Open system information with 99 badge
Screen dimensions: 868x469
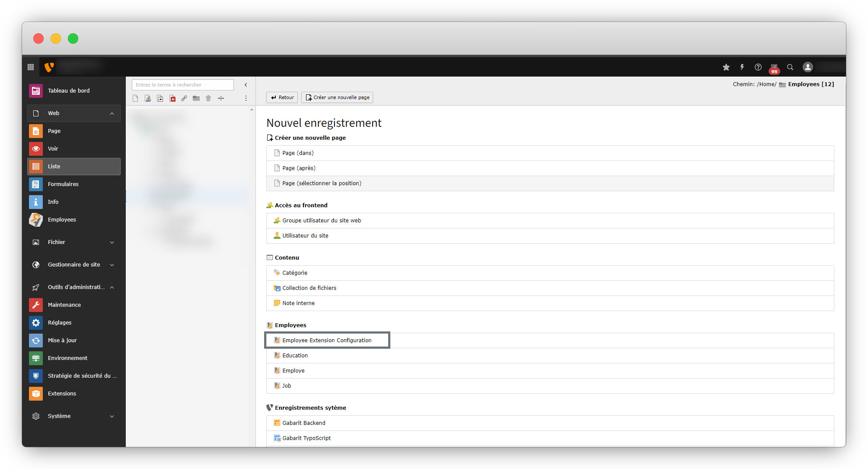774,68
